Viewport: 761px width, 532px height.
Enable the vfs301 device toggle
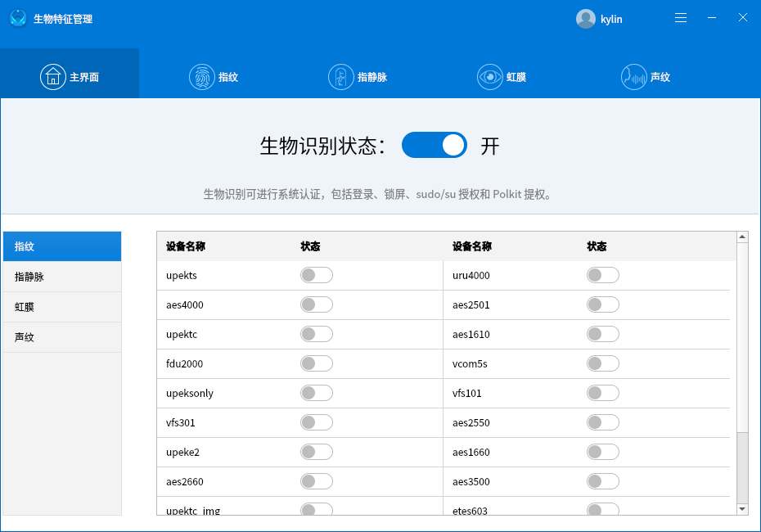(316, 422)
